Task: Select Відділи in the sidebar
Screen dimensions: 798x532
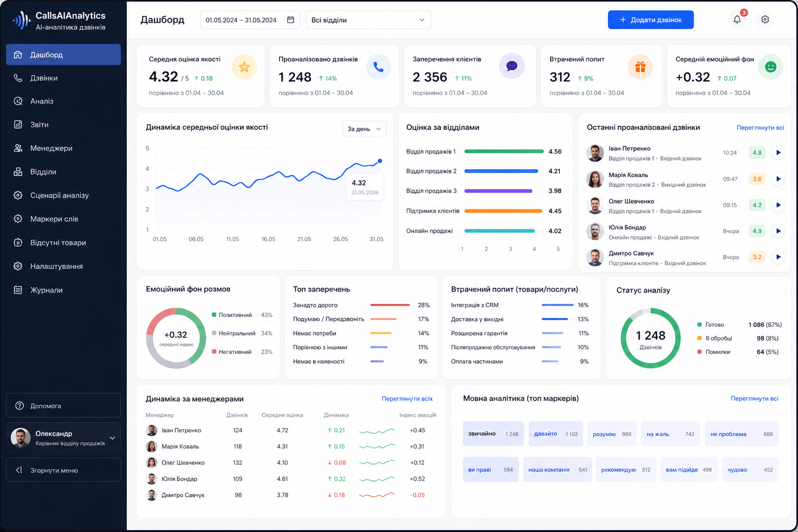Action: click(63, 172)
